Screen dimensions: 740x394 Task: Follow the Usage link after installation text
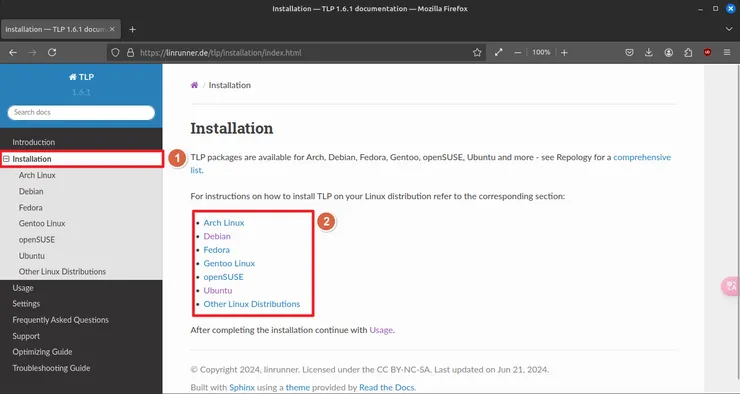point(381,330)
